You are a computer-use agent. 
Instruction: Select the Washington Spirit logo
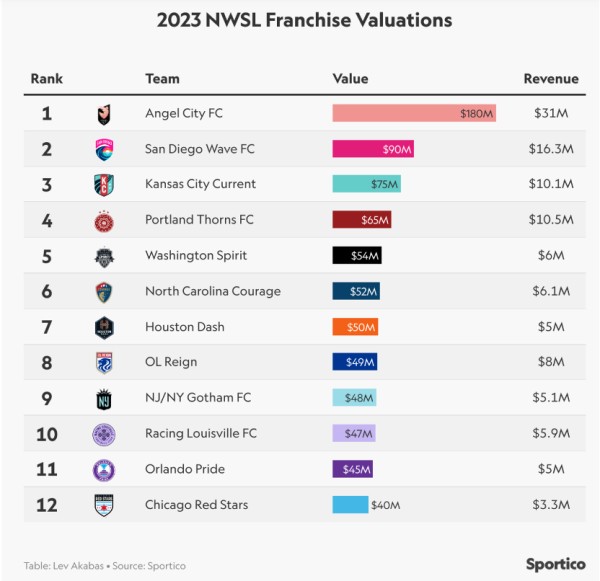[104, 257]
